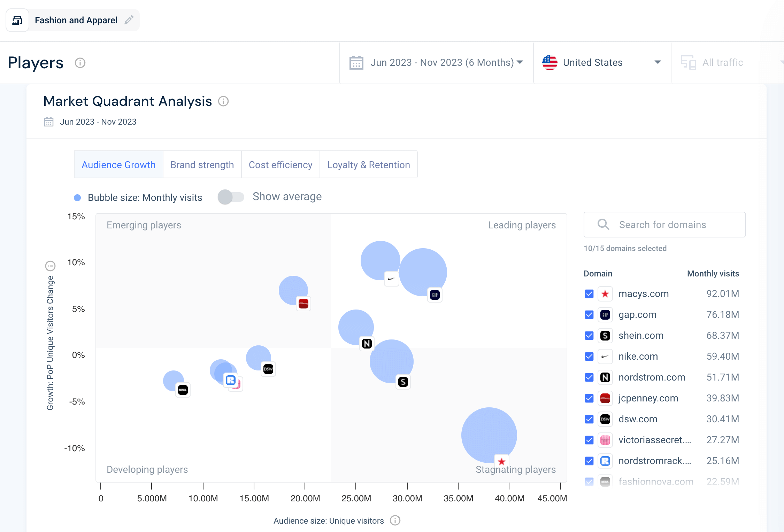Click the Developing players quadrant label
The height and width of the screenshot is (532, 784).
pyautogui.click(x=147, y=470)
